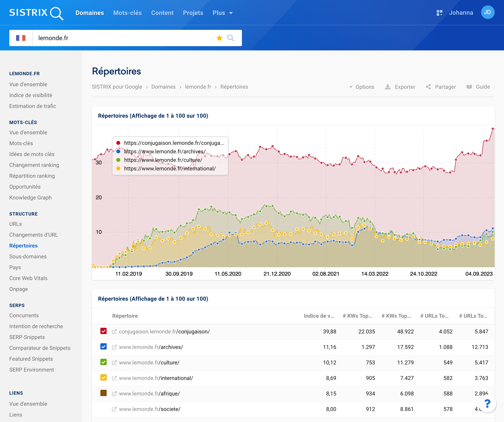The image size is (504, 422).
Task: Click the blue archives legend dot
Action: click(118, 151)
